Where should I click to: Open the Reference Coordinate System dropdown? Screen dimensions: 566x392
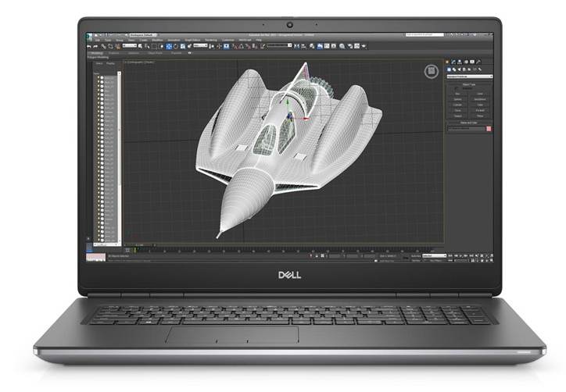(200, 46)
